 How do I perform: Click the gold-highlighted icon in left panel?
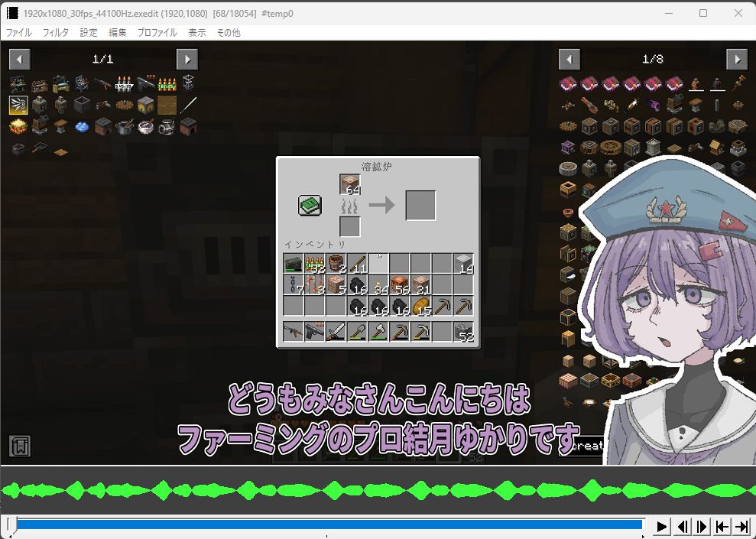pos(18,105)
